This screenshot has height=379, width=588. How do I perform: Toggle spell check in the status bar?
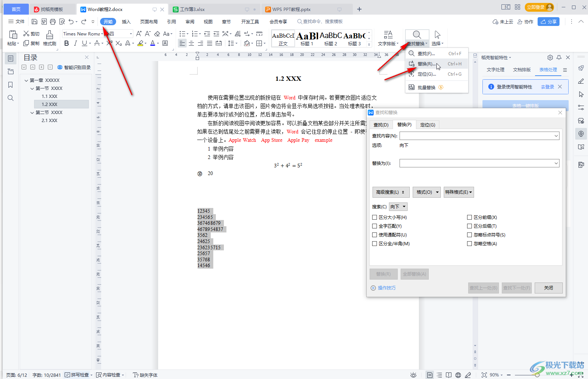coord(77,375)
